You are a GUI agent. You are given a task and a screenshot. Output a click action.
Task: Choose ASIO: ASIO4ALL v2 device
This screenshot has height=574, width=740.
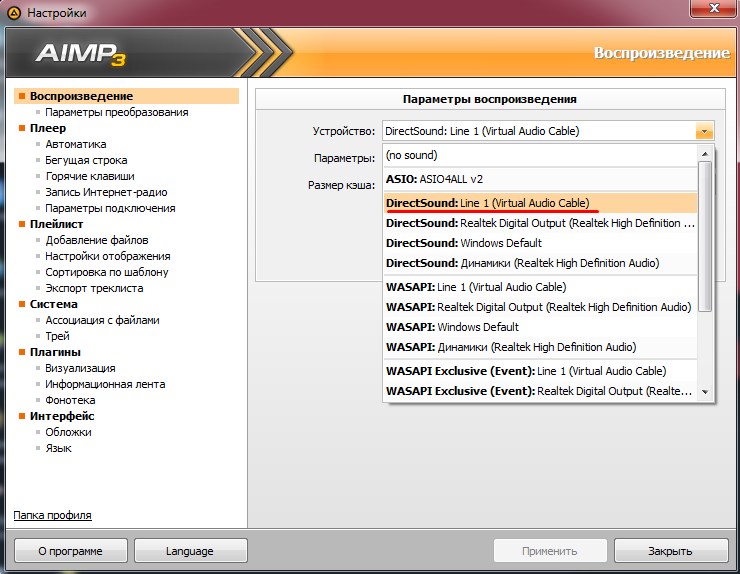540,179
